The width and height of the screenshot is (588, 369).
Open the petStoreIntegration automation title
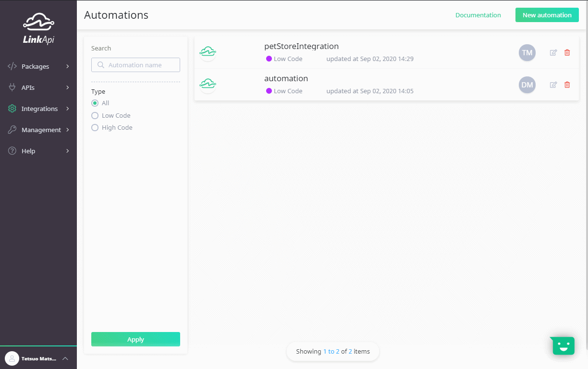pyautogui.click(x=301, y=47)
